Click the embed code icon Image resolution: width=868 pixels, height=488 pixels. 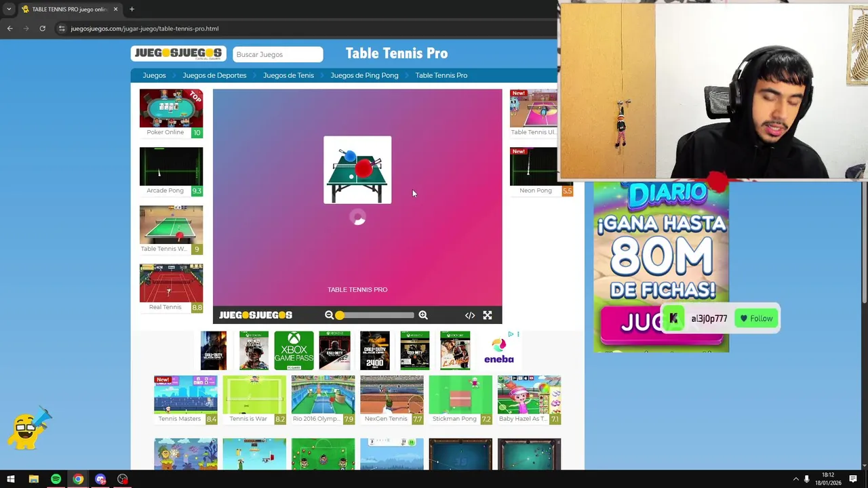(470, 315)
